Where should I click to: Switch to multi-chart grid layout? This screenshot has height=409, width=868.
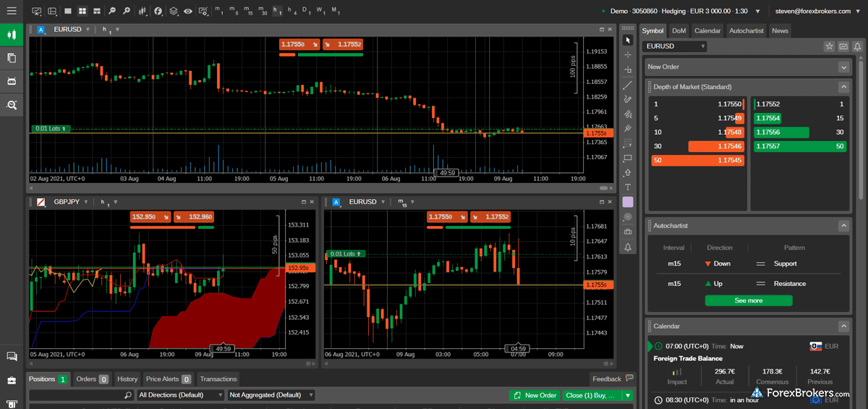tap(82, 12)
